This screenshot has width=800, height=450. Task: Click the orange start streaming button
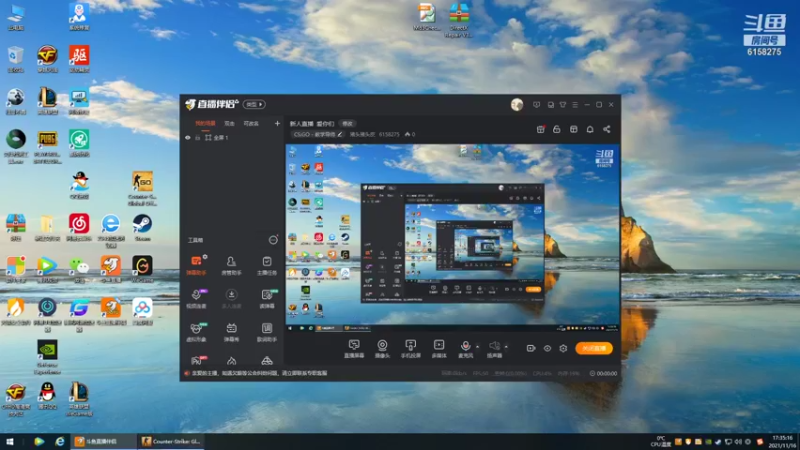(594, 348)
